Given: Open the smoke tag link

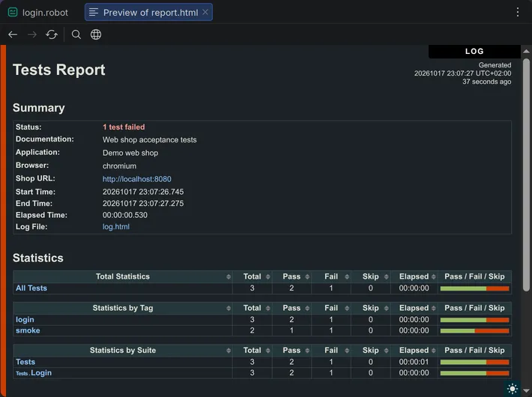Looking at the screenshot, I should point(28,330).
